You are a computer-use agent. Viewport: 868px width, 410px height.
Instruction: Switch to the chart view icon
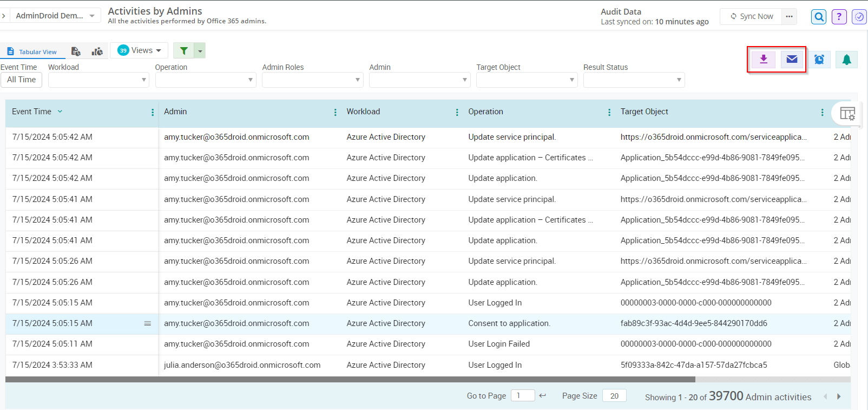[x=97, y=51]
